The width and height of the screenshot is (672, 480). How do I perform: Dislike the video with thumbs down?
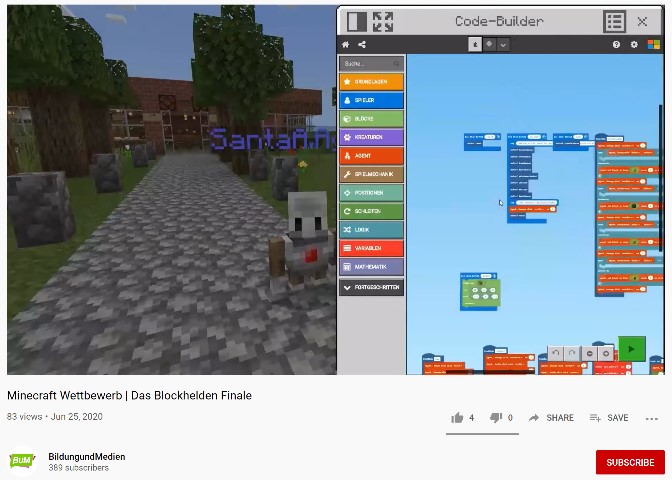(496, 418)
